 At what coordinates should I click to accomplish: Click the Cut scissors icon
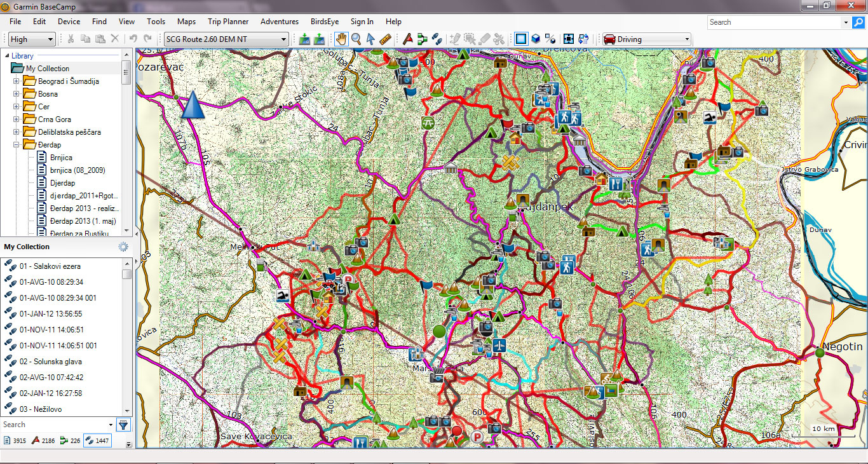pyautogui.click(x=71, y=39)
